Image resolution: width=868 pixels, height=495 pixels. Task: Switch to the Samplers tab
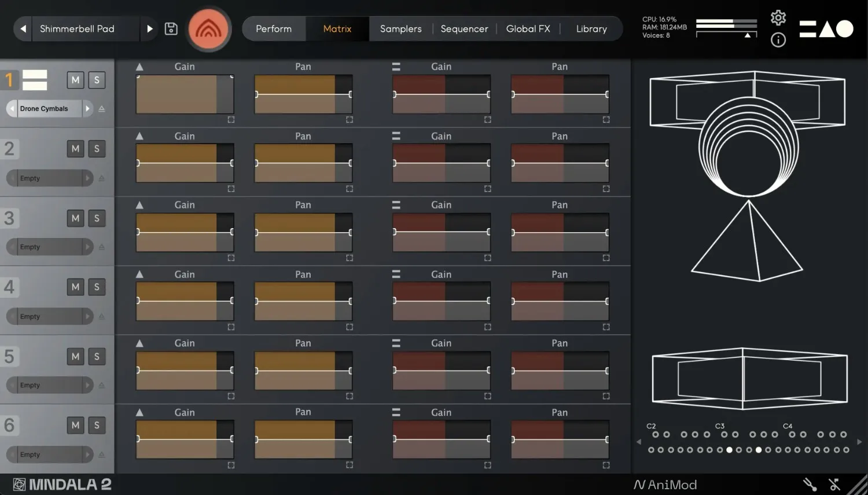point(400,28)
